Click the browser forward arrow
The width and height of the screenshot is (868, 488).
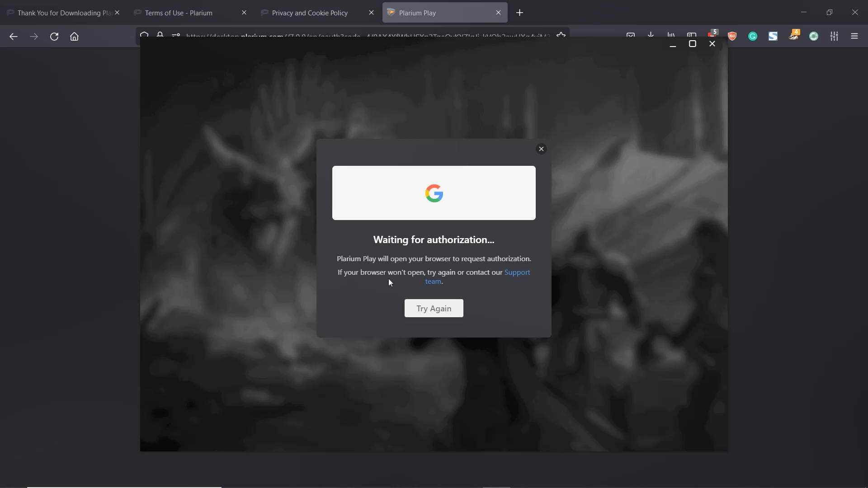point(34,37)
